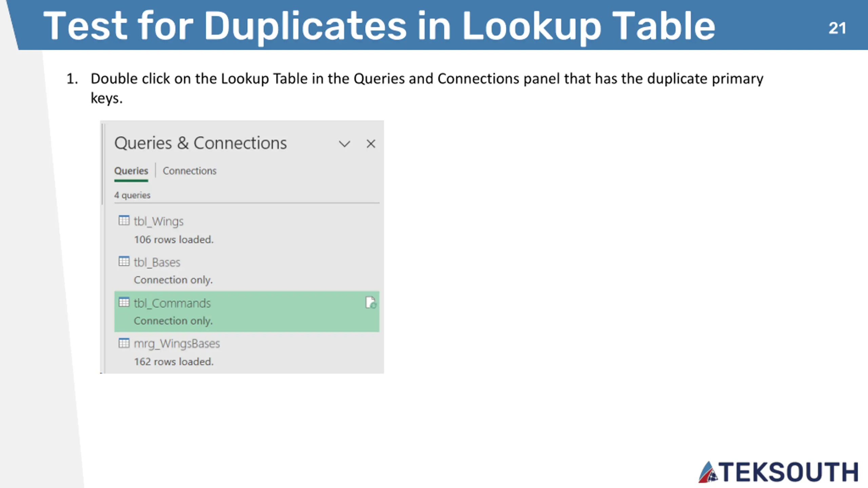The image size is (868, 488).
Task: Open the Queries & Connections panel options chevron
Action: point(344,144)
